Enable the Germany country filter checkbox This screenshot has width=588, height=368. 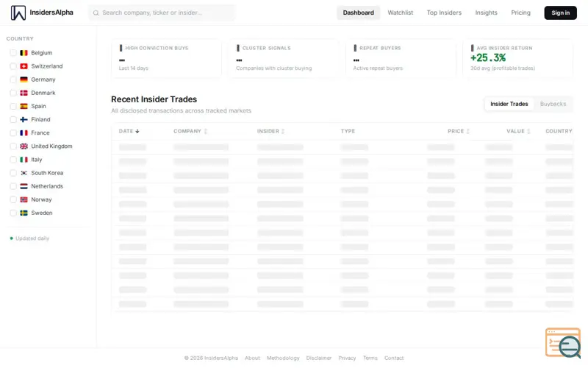click(x=13, y=79)
